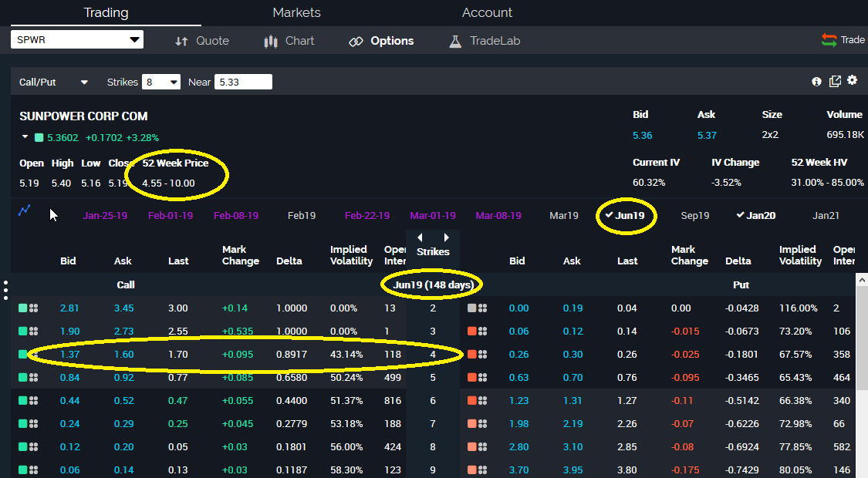Open the grid icon for put strike 2
Image resolution: width=868 pixels, height=478 pixels.
483,308
